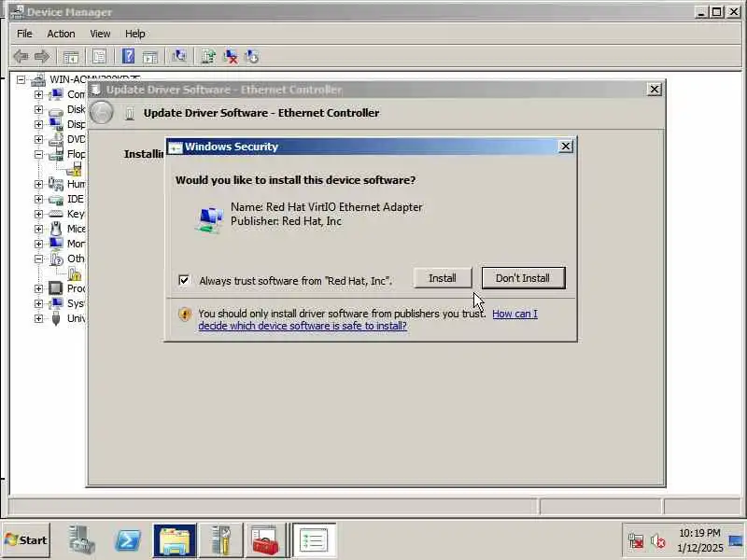Expand the Human Interface Devices node
The image size is (747, 560).
click(x=38, y=184)
